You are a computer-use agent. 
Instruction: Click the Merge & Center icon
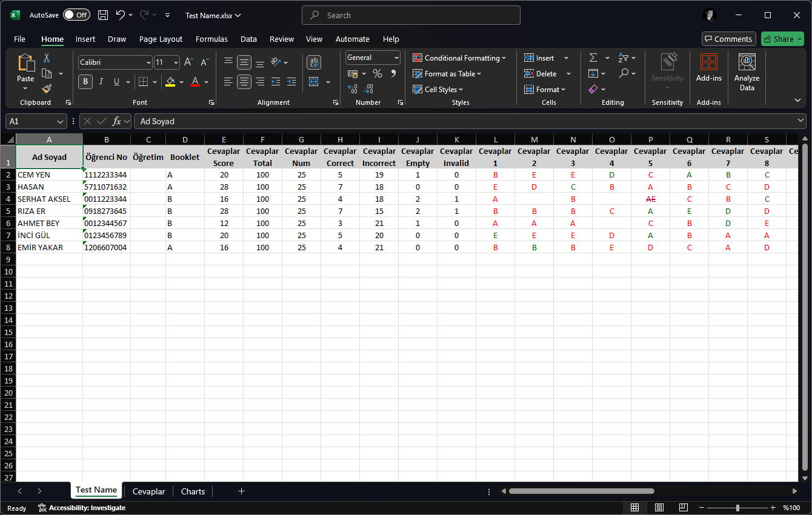click(x=314, y=82)
